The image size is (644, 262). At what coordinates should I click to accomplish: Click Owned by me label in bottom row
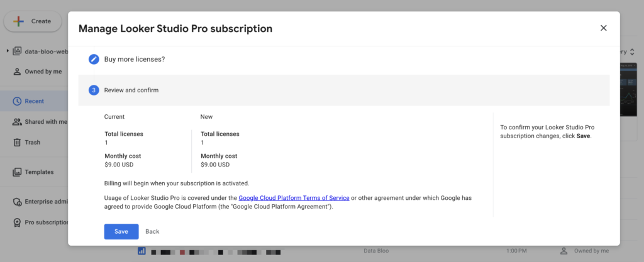pyautogui.click(x=591, y=251)
